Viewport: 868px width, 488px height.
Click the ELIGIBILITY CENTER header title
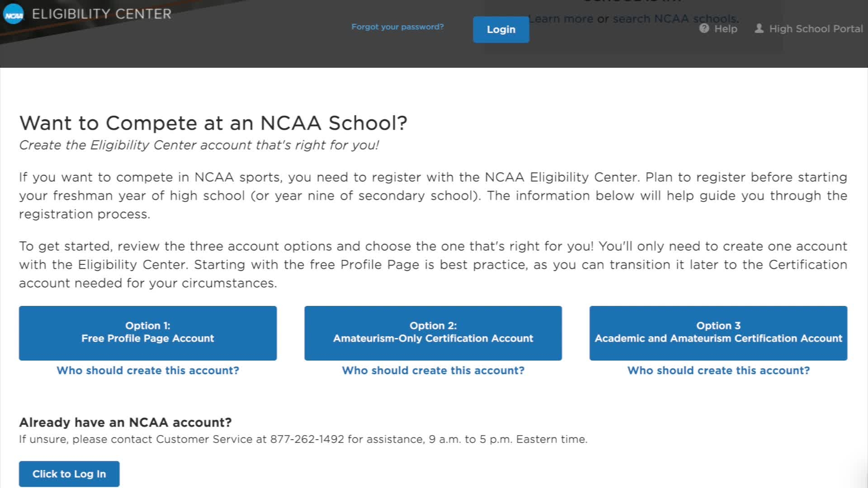pos(102,14)
